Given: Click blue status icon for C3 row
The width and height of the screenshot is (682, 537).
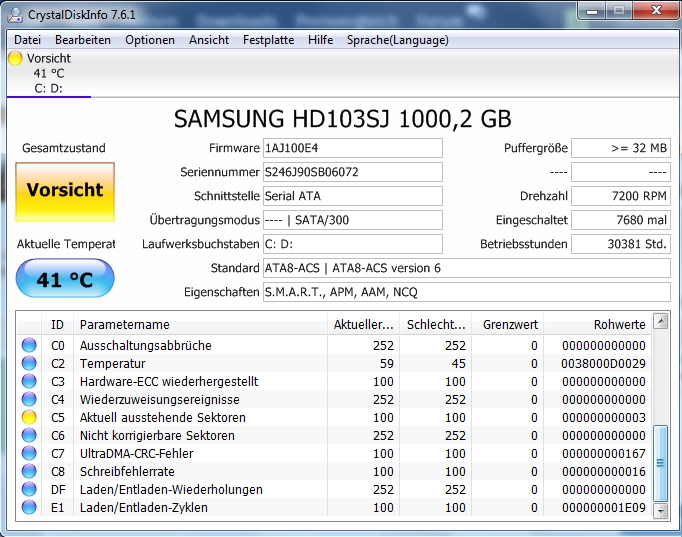Looking at the screenshot, I should [x=29, y=381].
